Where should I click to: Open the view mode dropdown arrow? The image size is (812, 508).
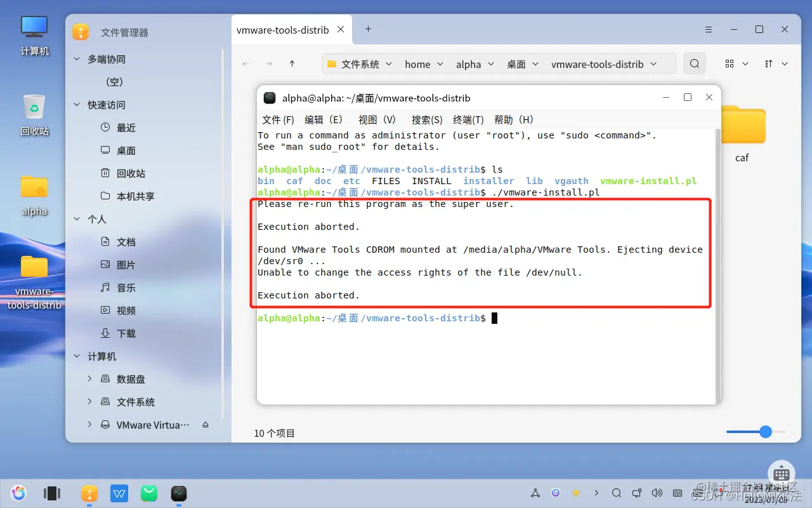pyautogui.click(x=745, y=64)
